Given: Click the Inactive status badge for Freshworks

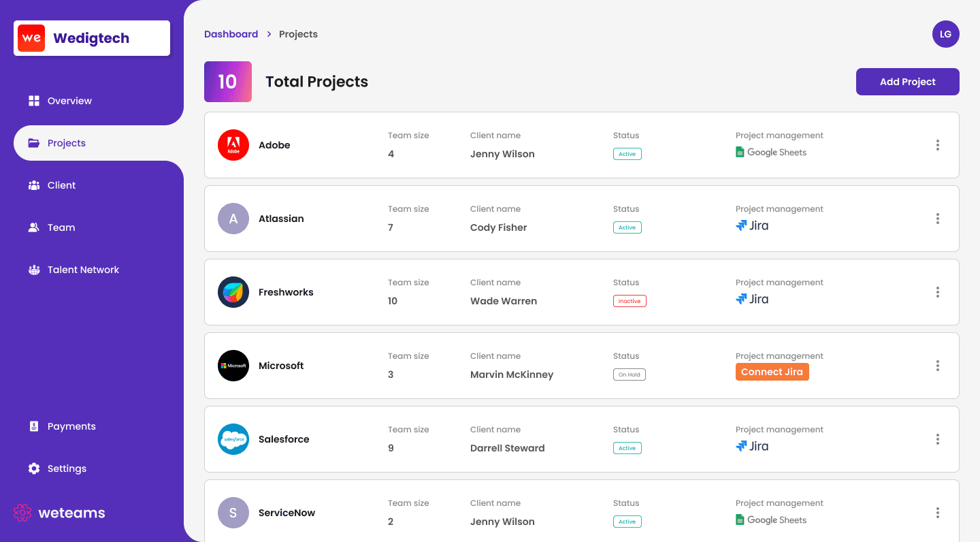Looking at the screenshot, I should click(630, 301).
